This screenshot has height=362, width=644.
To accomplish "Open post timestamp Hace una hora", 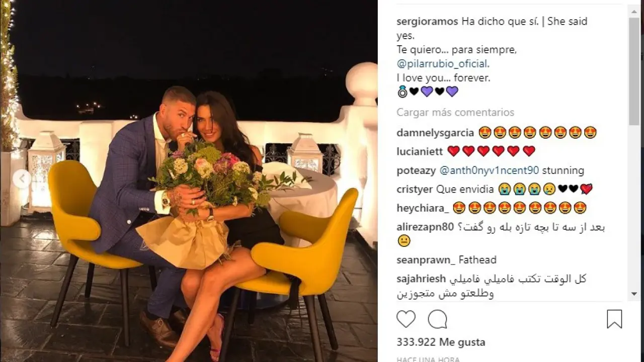I will (428, 359).
